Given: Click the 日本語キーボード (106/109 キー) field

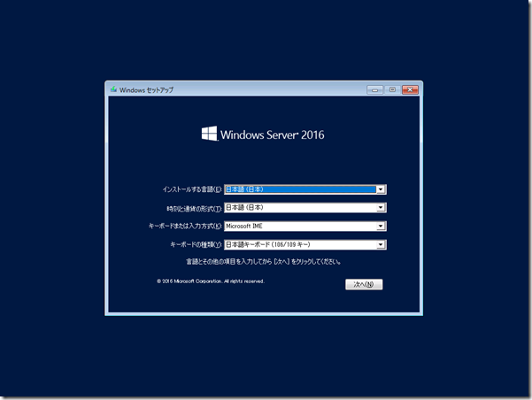Looking at the screenshot, I should (299, 244).
